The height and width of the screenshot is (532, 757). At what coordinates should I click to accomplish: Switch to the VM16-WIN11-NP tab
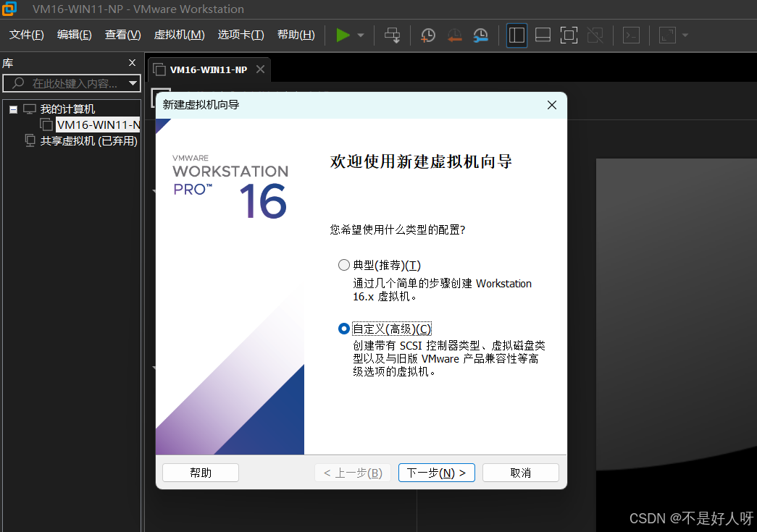pos(208,70)
